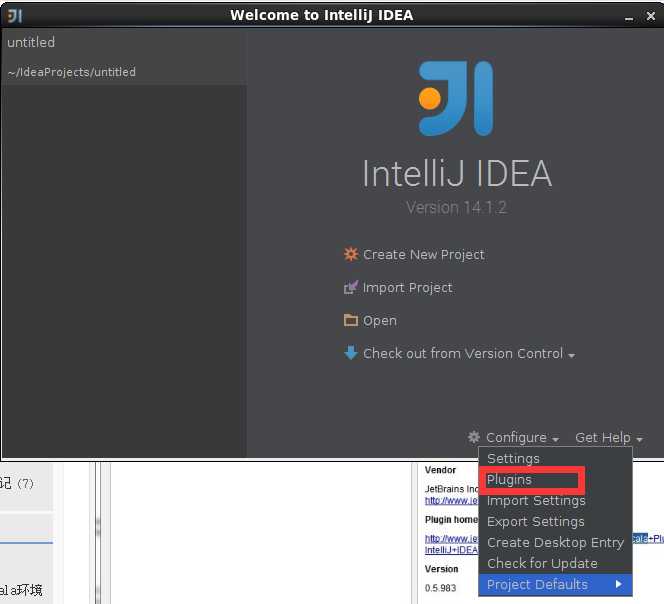Click the Create New Project star icon
This screenshot has height=604, width=664.
click(x=351, y=254)
